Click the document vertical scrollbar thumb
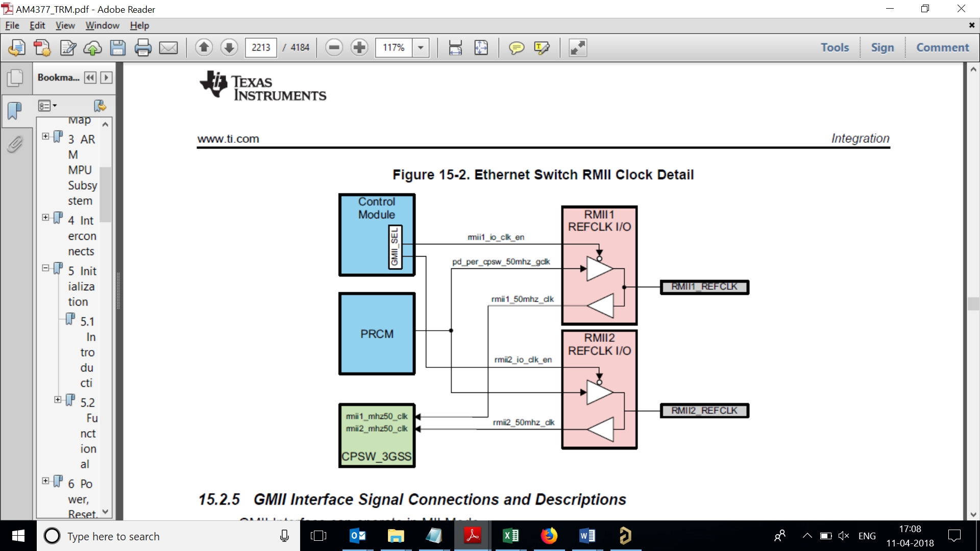 pyautogui.click(x=973, y=304)
